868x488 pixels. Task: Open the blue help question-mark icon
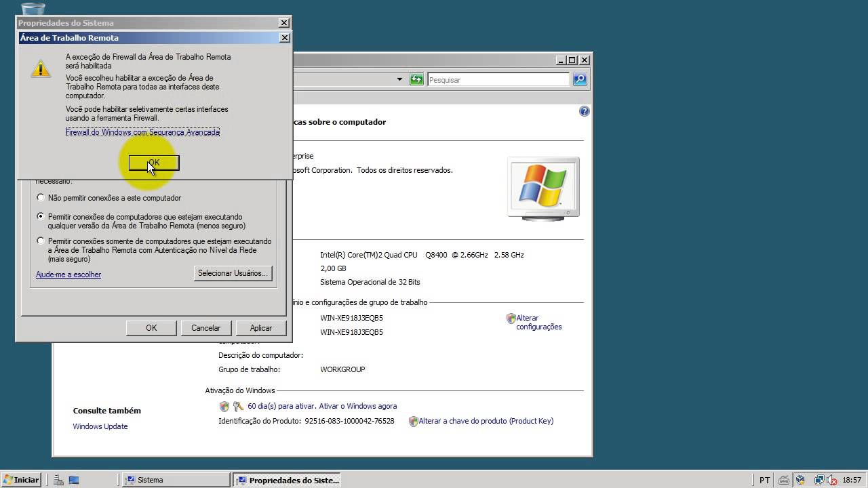[x=585, y=111]
